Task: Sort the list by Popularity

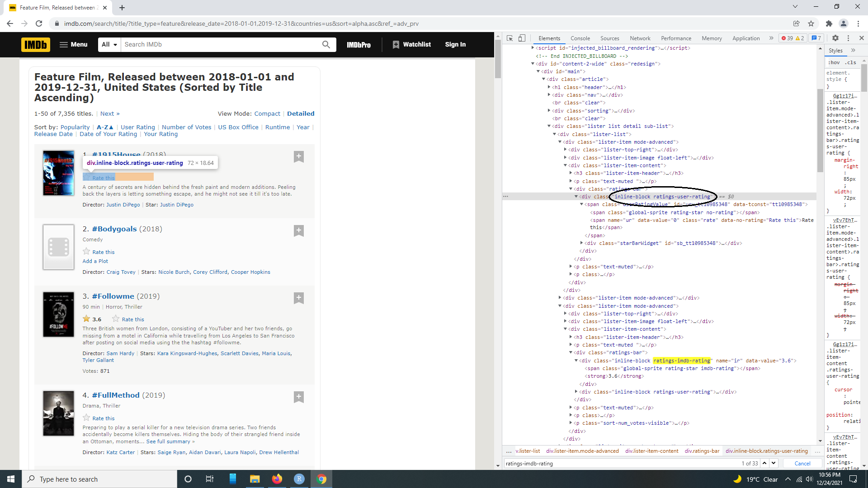Action: point(75,127)
